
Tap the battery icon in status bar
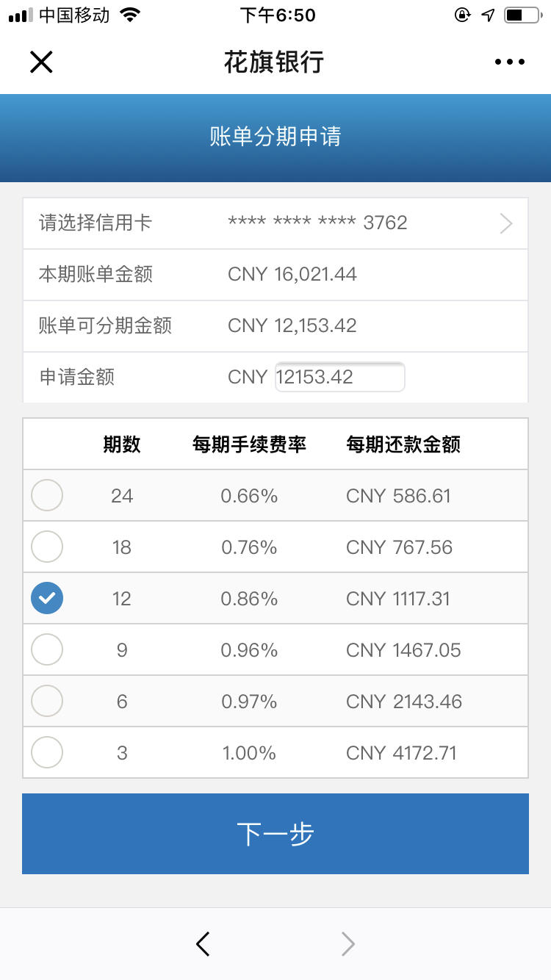click(522, 15)
